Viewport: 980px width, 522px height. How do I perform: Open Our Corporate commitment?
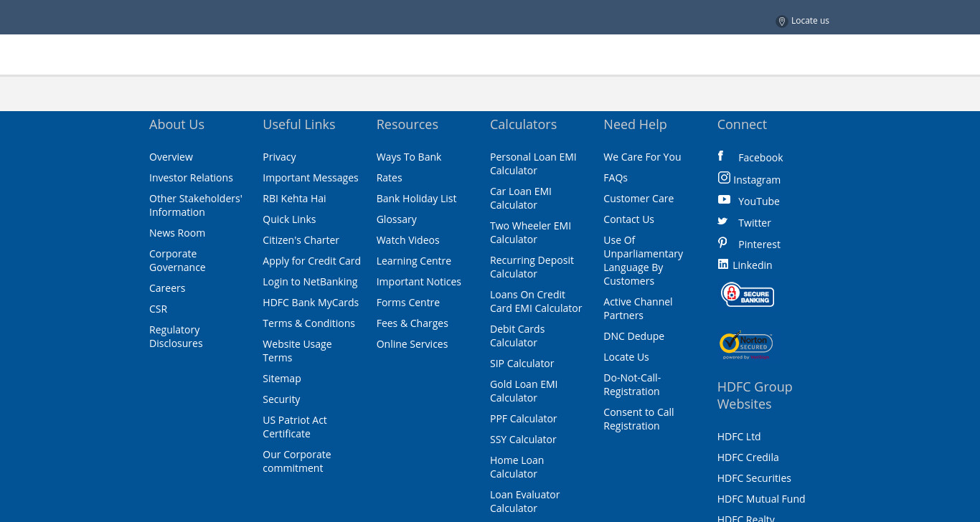tap(297, 461)
